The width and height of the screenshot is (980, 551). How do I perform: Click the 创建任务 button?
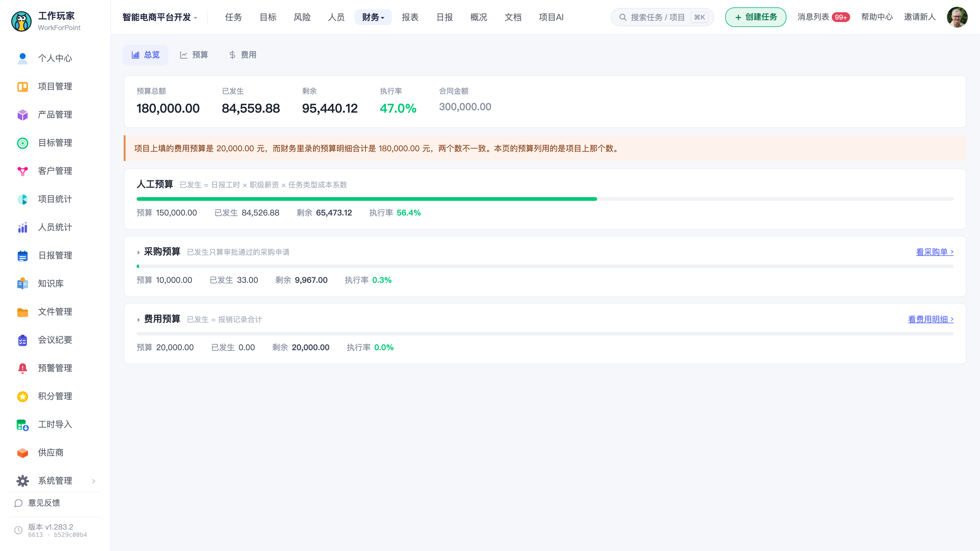[756, 17]
